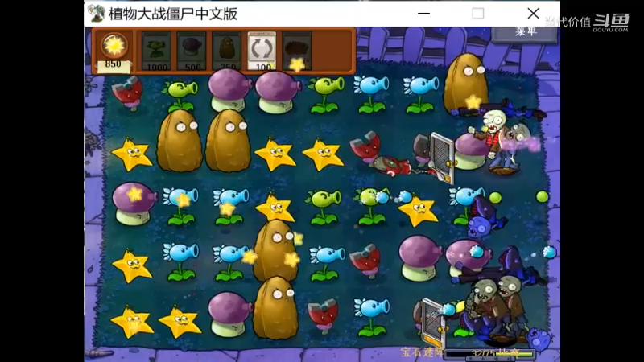Maximize the 植物大战僵尸中文版 window
Viewport: 644px width, 362px height.
point(477,14)
